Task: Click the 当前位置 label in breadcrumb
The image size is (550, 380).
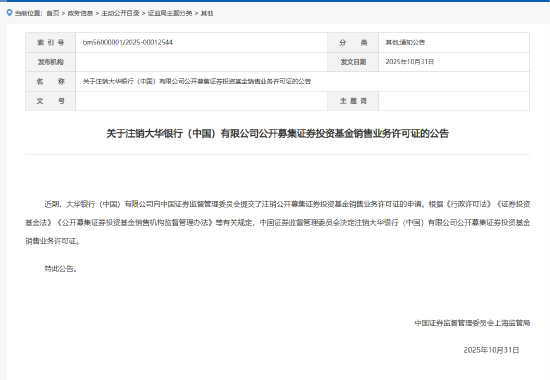Action: (x=28, y=13)
